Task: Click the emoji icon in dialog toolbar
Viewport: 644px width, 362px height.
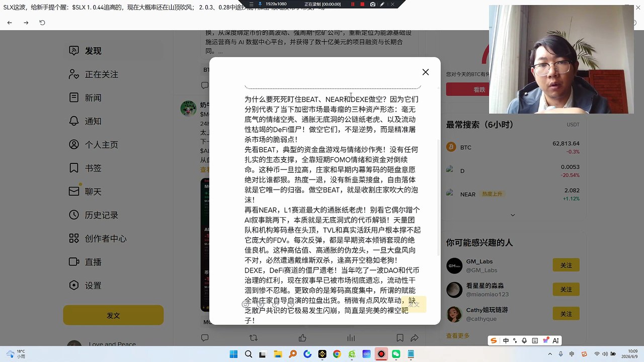Action: coord(246,304)
